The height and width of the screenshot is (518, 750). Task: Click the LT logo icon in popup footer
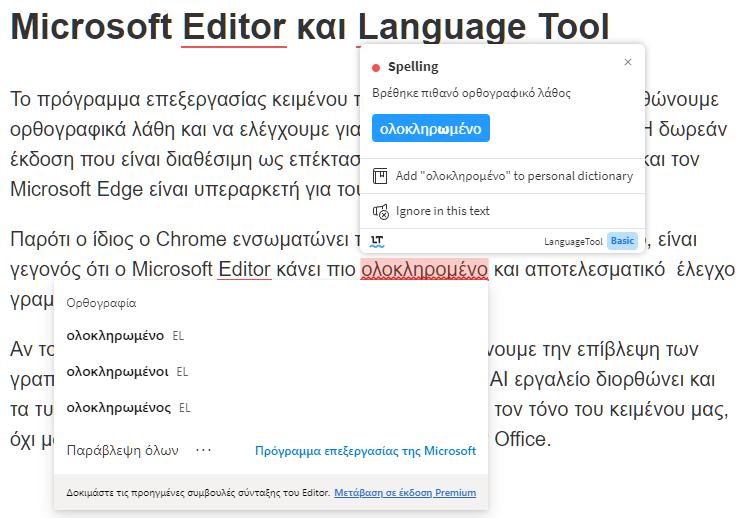(x=377, y=242)
